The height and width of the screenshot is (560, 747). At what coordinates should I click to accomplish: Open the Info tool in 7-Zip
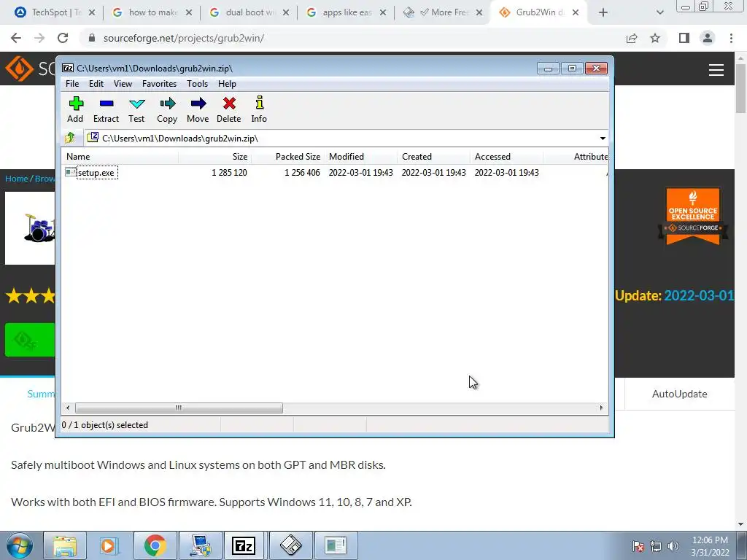[259, 110]
